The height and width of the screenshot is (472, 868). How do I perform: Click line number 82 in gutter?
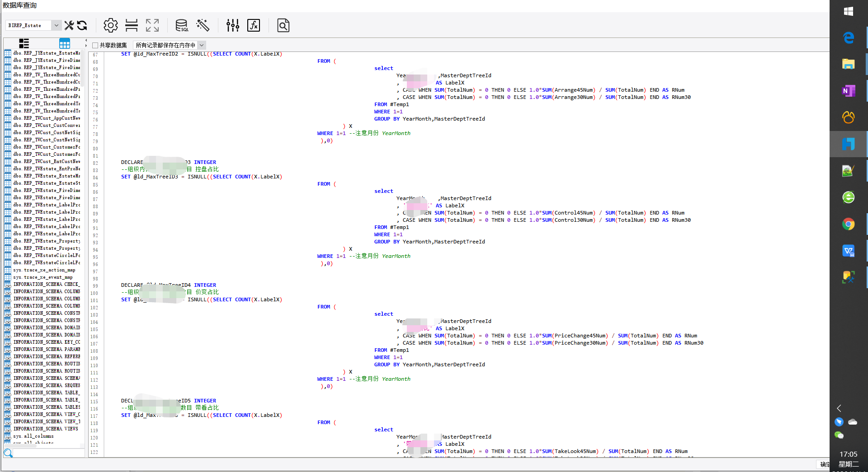[x=95, y=164]
